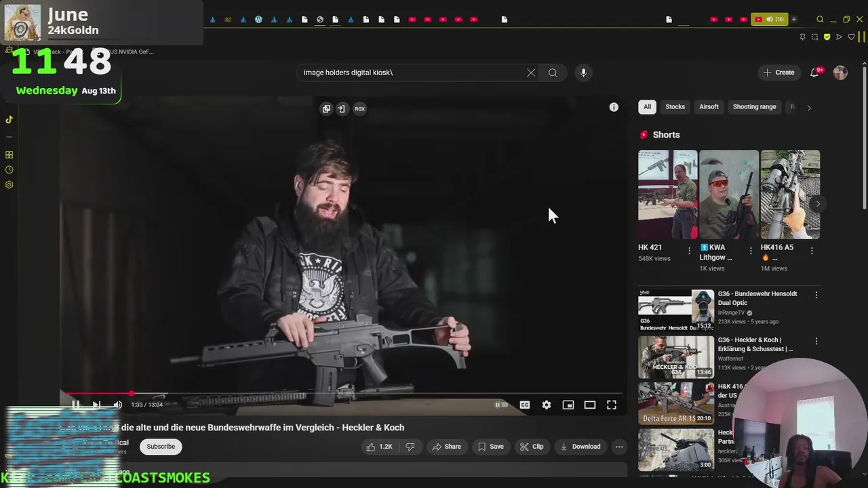
Task: Open the history clock icon in the browser sidebar
Action: pyautogui.click(x=9, y=169)
